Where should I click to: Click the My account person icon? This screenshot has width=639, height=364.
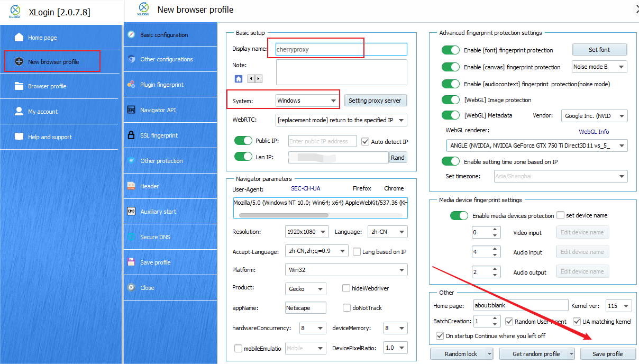[x=19, y=112]
